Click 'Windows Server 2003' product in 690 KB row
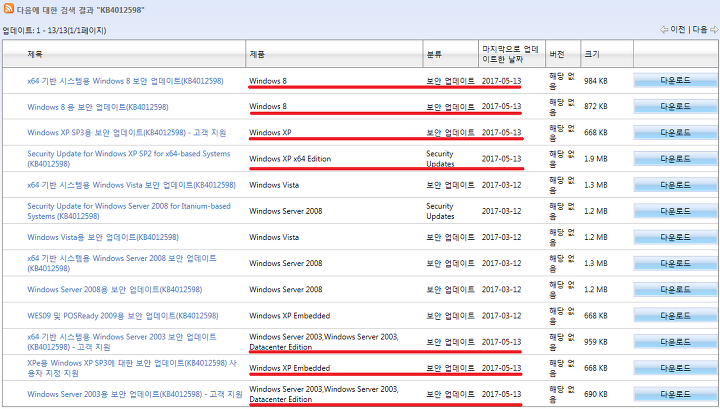The height and width of the screenshot is (409, 720). 324,394
